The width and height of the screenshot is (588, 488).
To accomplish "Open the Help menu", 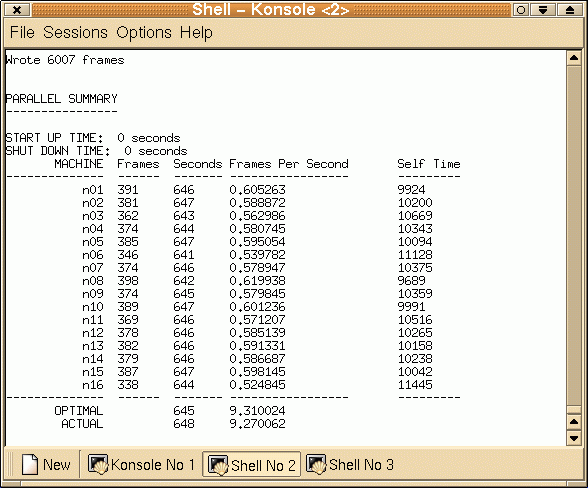I will (196, 33).
